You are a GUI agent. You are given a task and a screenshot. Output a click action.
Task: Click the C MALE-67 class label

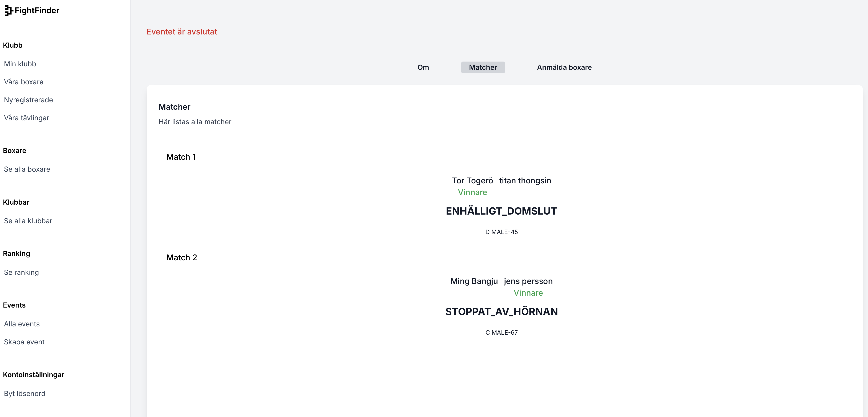click(501, 333)
